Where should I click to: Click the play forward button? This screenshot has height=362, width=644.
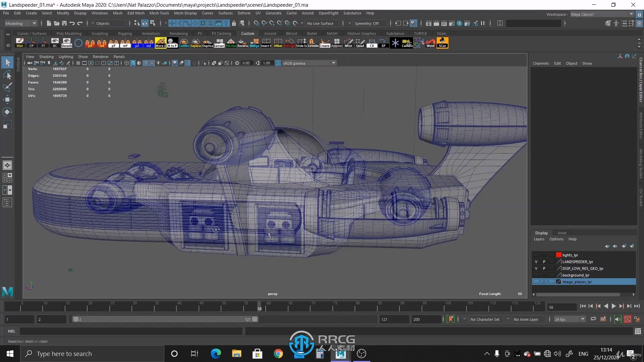click(x=613, y=305)
